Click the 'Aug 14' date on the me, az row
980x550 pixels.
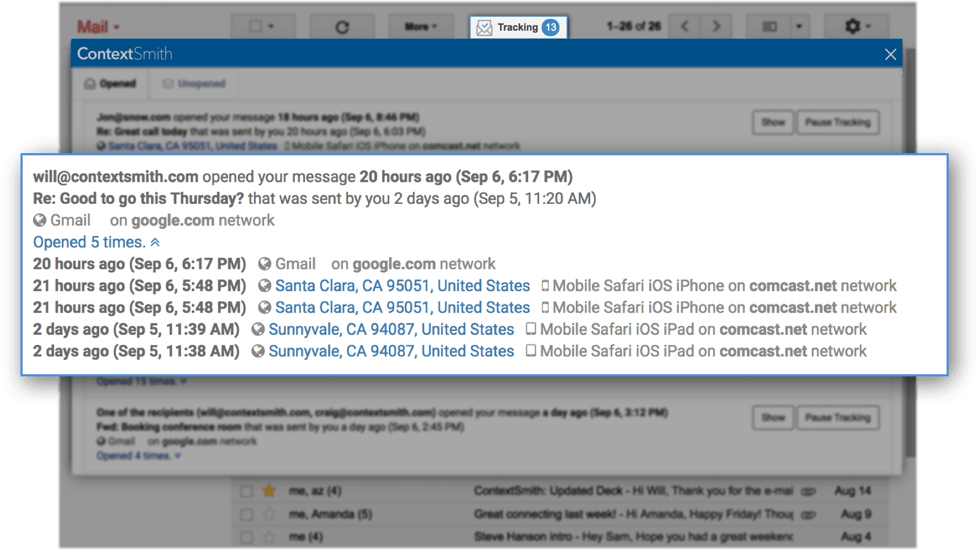(853, 491)
